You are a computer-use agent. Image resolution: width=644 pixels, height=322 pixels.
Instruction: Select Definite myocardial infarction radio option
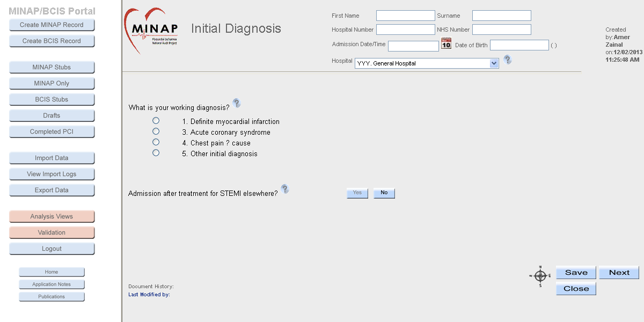(x=156, y=121)
